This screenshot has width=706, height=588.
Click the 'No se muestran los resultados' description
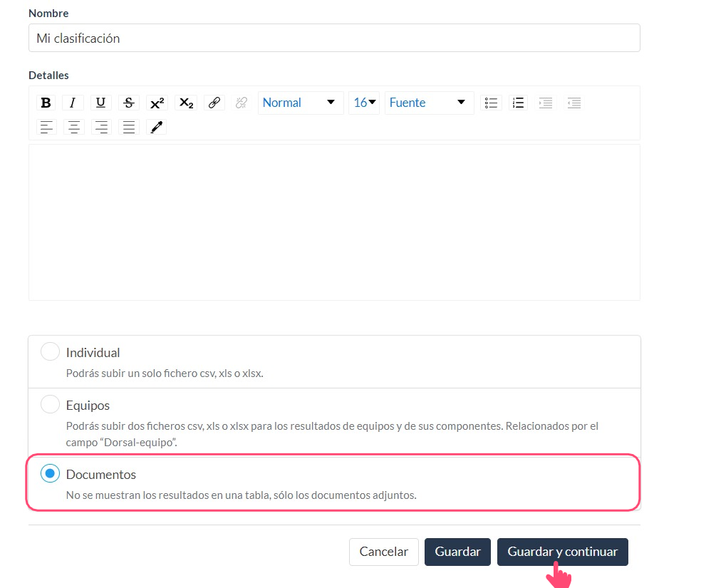tap(242, 495)
